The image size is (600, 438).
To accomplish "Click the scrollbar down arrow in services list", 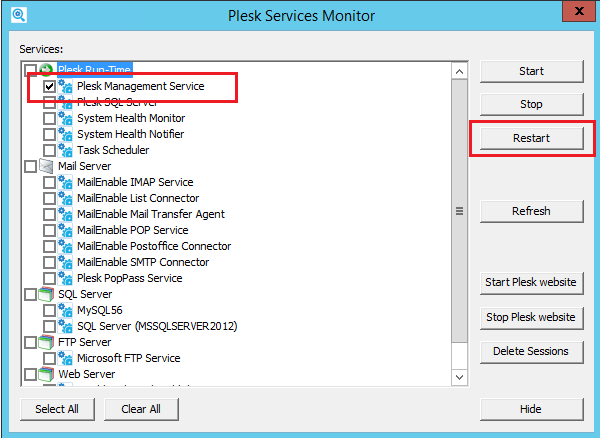I will (x=460, y=375).
